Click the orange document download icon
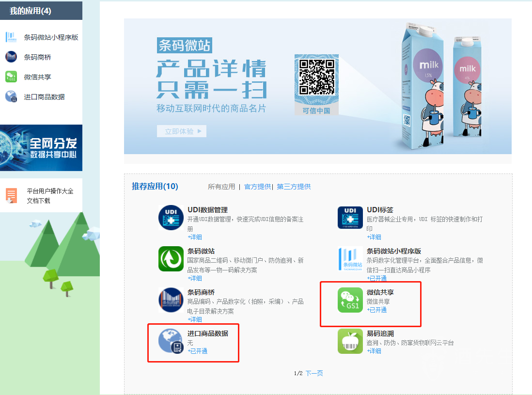532x395 pixels. coord(11,196)
